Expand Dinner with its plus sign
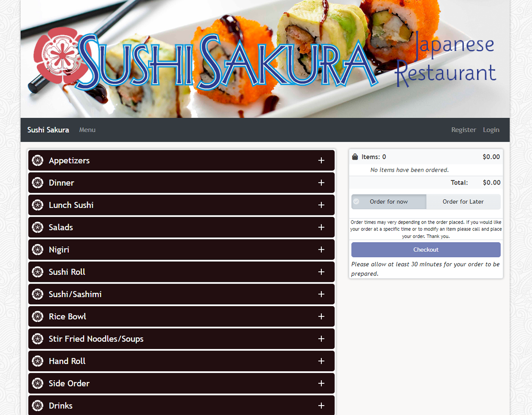 (321, 183)
